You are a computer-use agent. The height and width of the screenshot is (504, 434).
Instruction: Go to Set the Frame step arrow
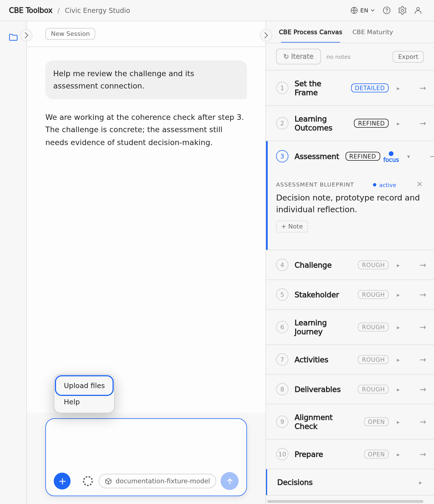[423, 88]
